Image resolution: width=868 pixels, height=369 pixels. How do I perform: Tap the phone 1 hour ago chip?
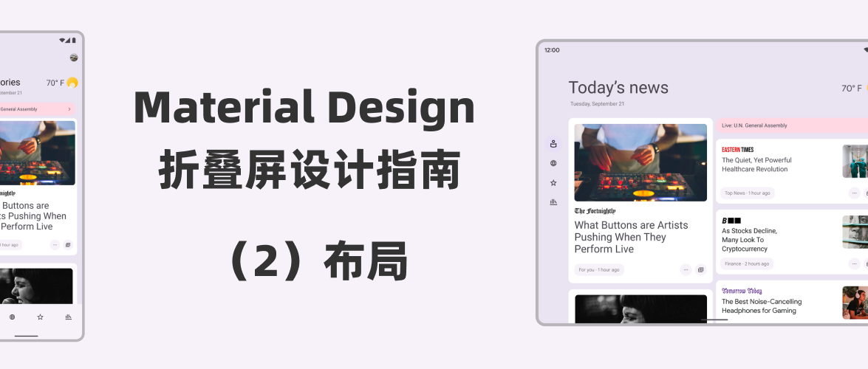(x=10, y=244)
